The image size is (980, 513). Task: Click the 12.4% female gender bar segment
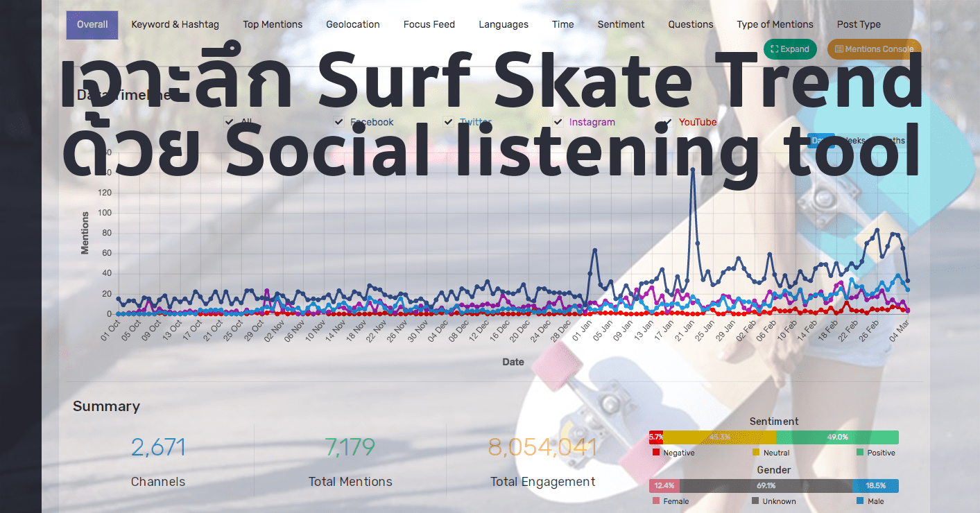click(664, 486)
